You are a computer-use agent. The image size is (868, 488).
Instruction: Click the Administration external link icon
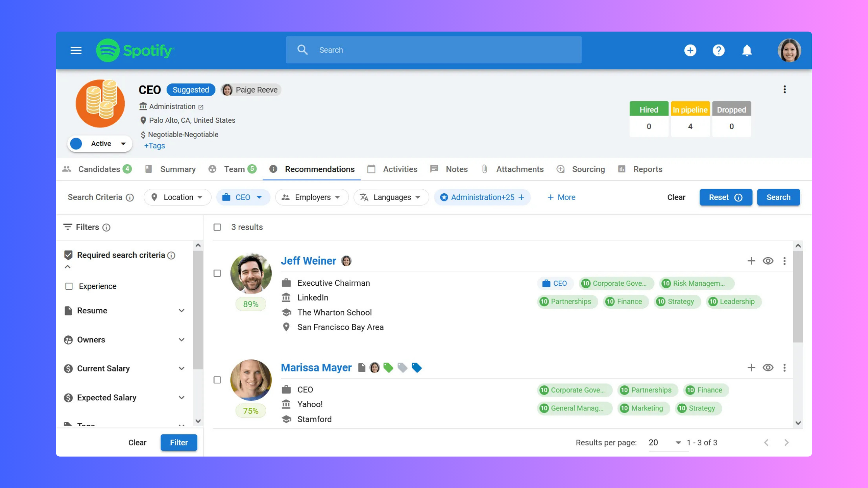point(201,107)
